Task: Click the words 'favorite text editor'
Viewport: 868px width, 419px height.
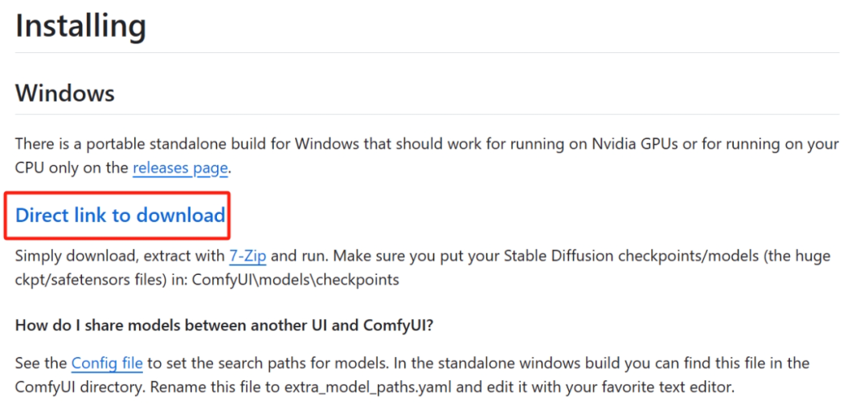Action: pyautogui.click(x=661, y=387)
